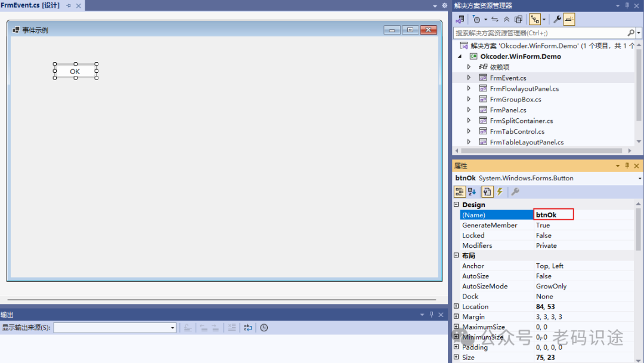Toggle the preview selected items button

coord(569,20)
